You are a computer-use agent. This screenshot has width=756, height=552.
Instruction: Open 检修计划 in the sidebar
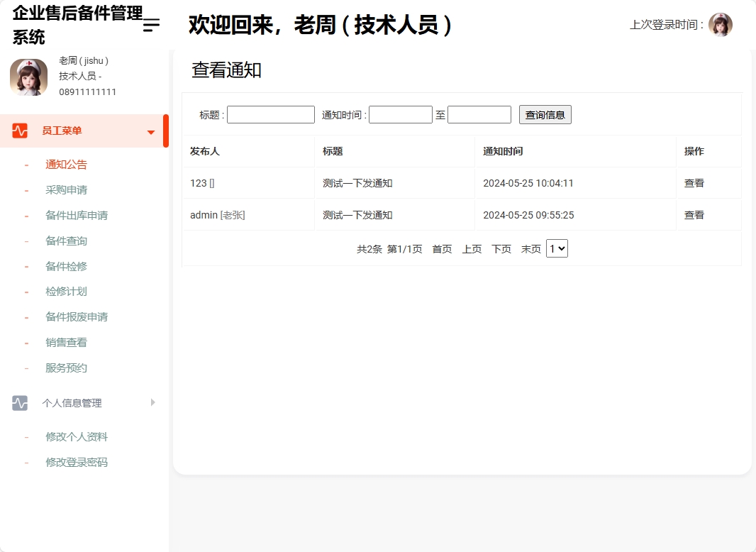tap(65, 292)
